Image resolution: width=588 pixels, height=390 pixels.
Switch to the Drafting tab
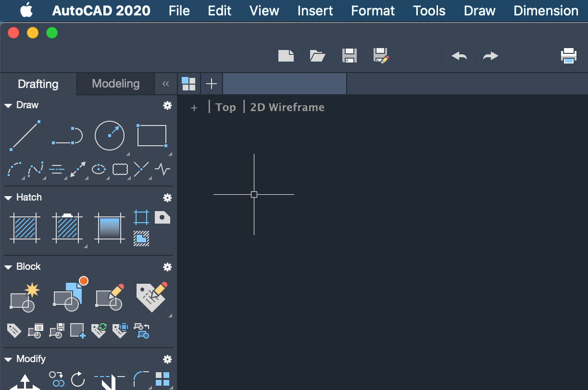[38, 84]
